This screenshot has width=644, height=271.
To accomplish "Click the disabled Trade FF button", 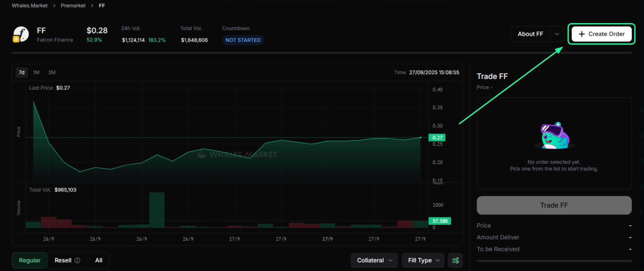I will [x=554, y=205].
